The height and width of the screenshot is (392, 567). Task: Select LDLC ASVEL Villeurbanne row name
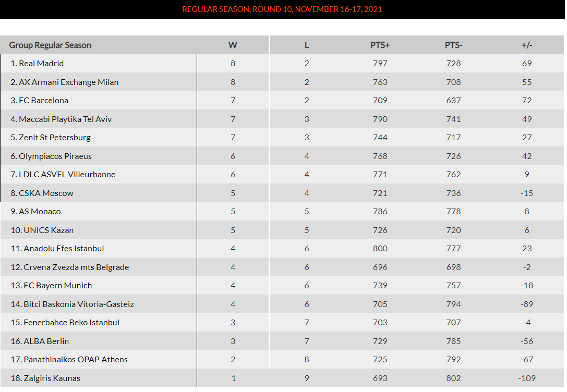67,175
